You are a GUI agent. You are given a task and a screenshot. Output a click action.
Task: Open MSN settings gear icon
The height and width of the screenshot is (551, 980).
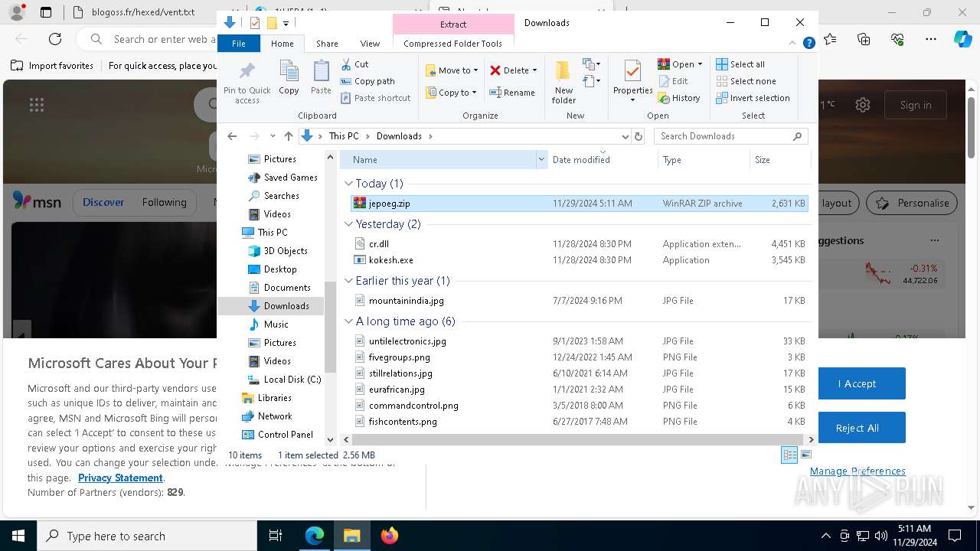click(x=863, y=105)
